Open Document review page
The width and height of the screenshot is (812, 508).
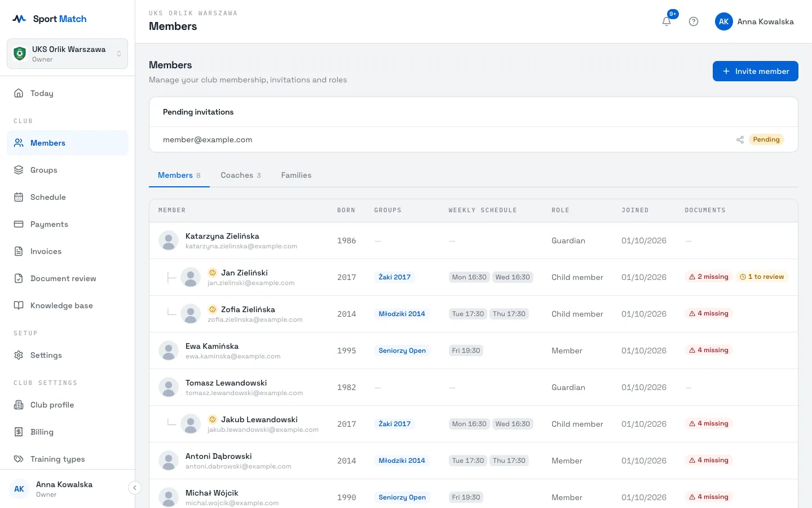68,278
